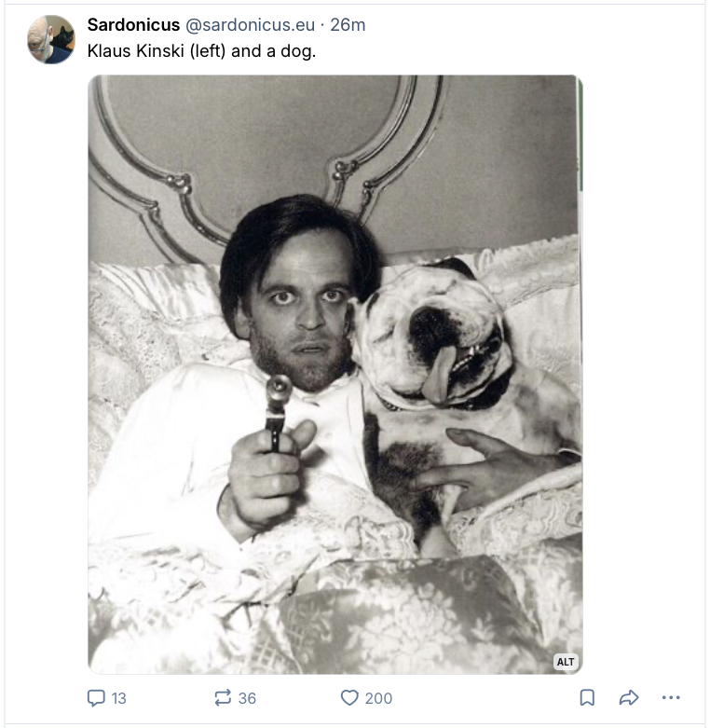Viewport: 710px width, 728px height.
Task: Visit the @sardonicus.eu handle link
Action: [252, 25]
